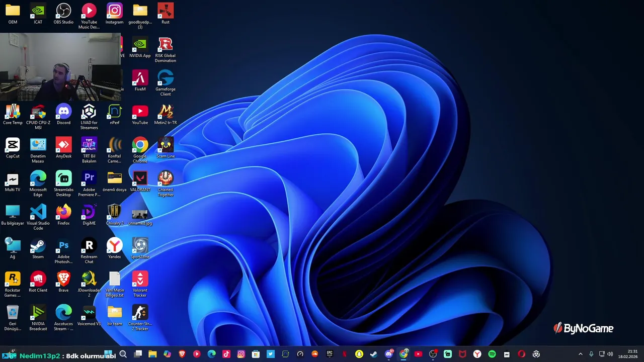Open the volume speaker tray icon

pyautogui.click(x=610, y=354)
